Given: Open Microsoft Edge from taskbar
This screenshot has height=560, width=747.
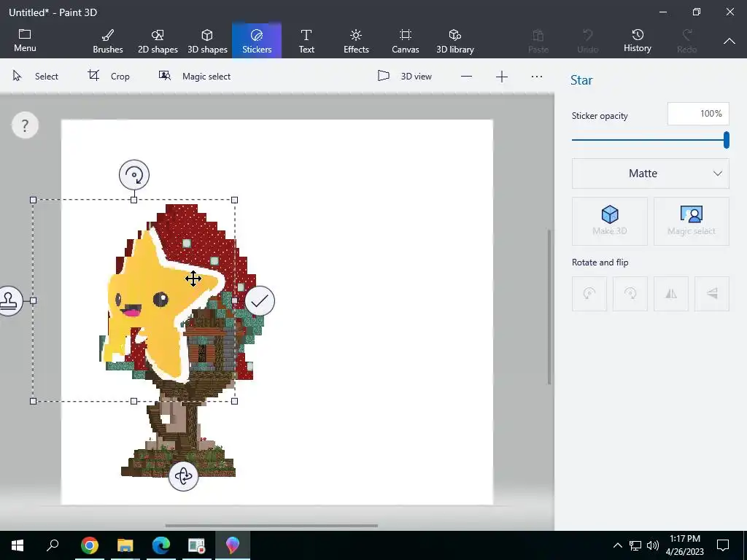Looking at the screenshot, I should coord(161,545).
